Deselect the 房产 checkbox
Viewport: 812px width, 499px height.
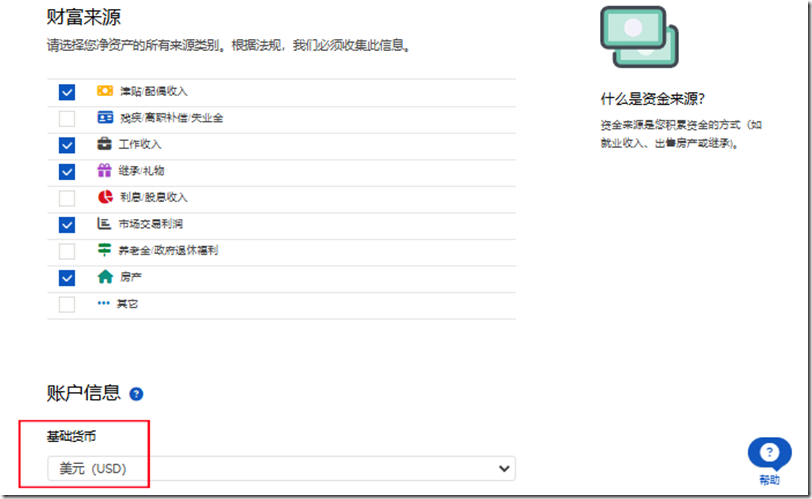(67, 278)
